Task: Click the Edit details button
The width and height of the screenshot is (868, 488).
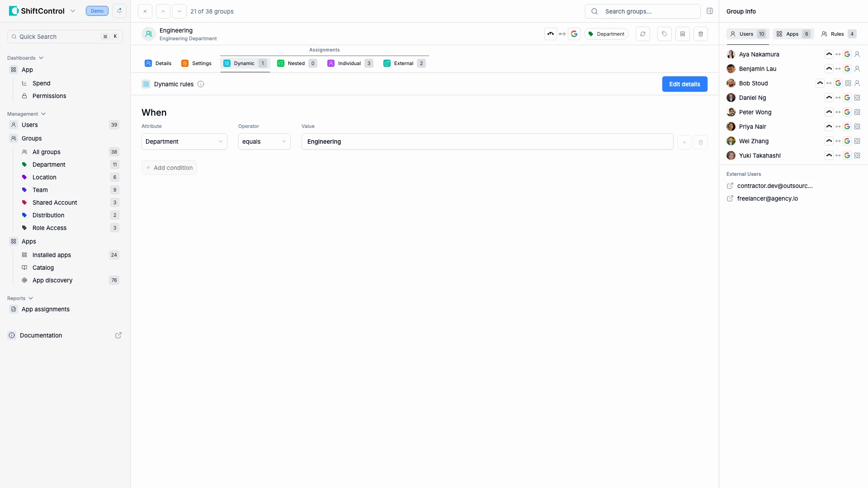Action: coord(684,84)
